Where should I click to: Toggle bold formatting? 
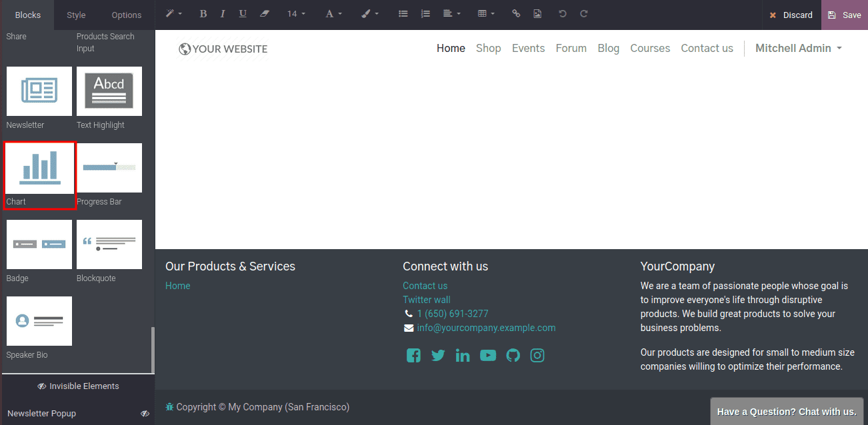(x=203, y=14)
